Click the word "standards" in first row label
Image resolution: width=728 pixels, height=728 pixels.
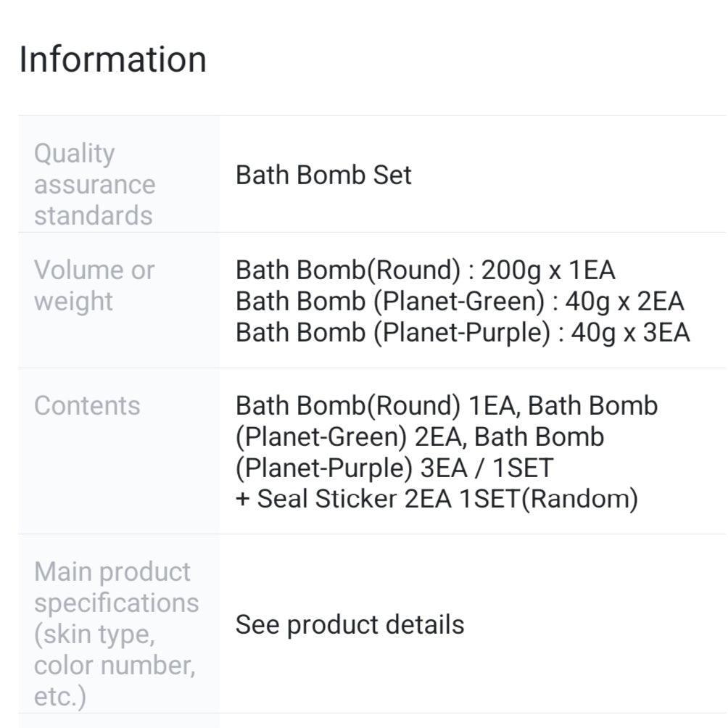94,215
